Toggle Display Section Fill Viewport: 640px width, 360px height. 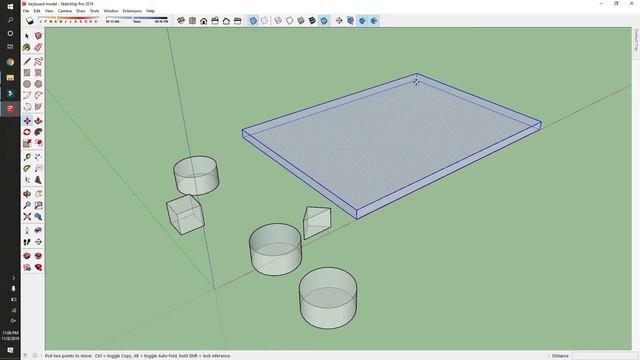[x=374, y=21]
